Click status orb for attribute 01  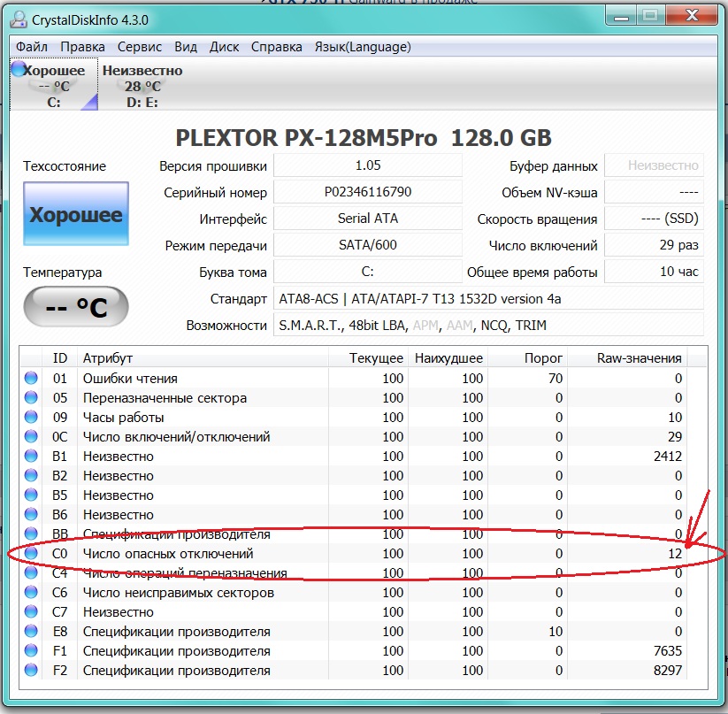[31, 378]
